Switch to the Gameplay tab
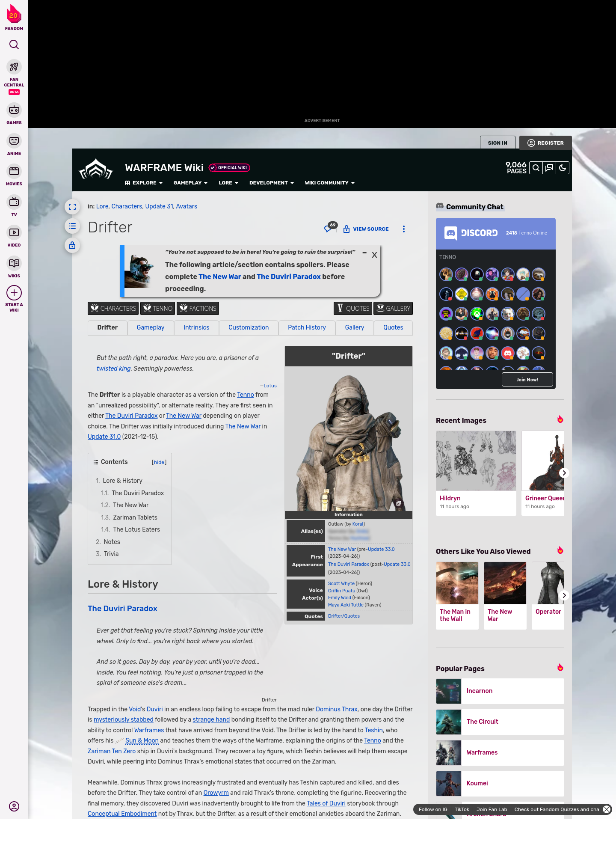The image size is (616, 856). pos(151,327)
